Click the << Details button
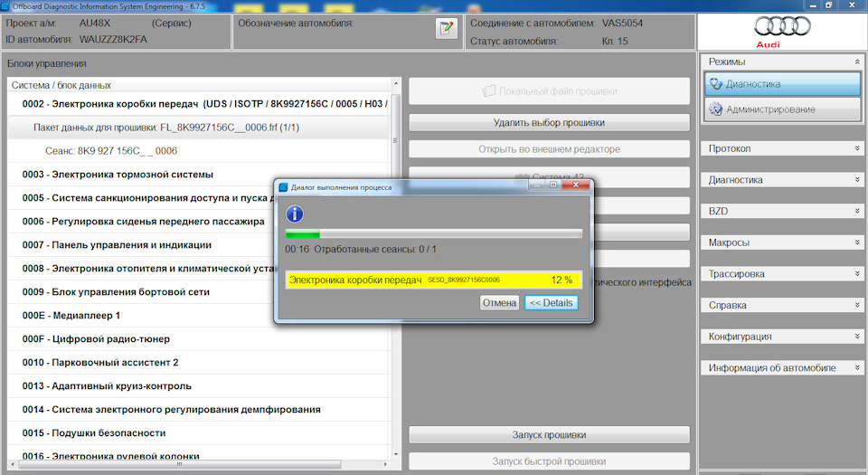868x475 pixels. point(552,303)
